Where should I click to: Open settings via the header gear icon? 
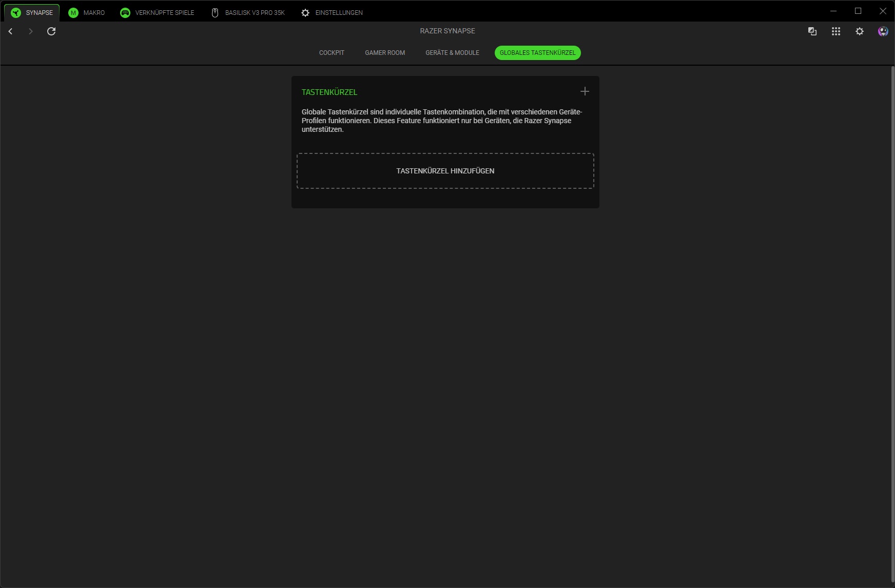point(859,31)
